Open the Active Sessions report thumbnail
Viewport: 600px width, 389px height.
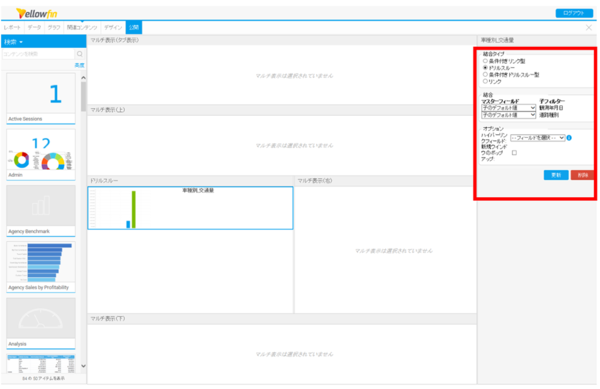point(41,99)
